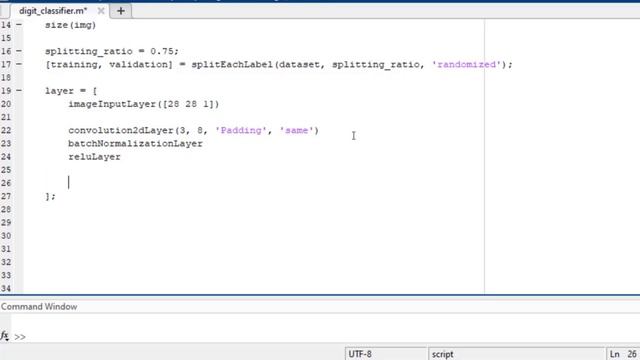
Task: Click imageInputLayer([28 28 1]) text
Action: pyautogui.click(x=144, y=104)
